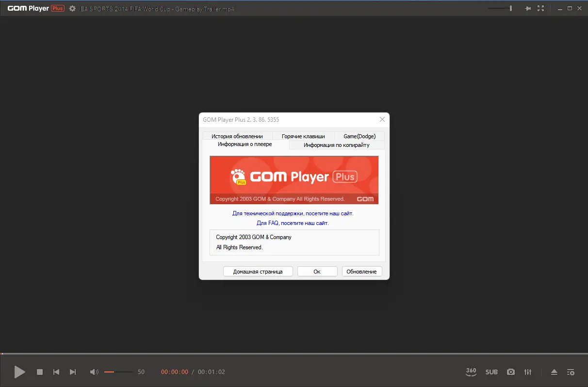Maximize the GOM Player window

coord(570,8)
